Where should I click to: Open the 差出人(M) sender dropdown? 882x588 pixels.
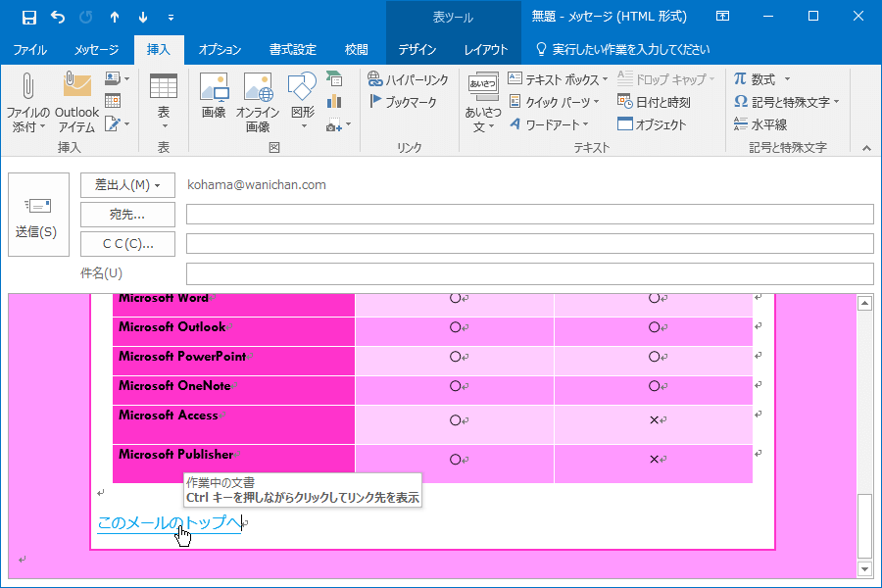127,185
